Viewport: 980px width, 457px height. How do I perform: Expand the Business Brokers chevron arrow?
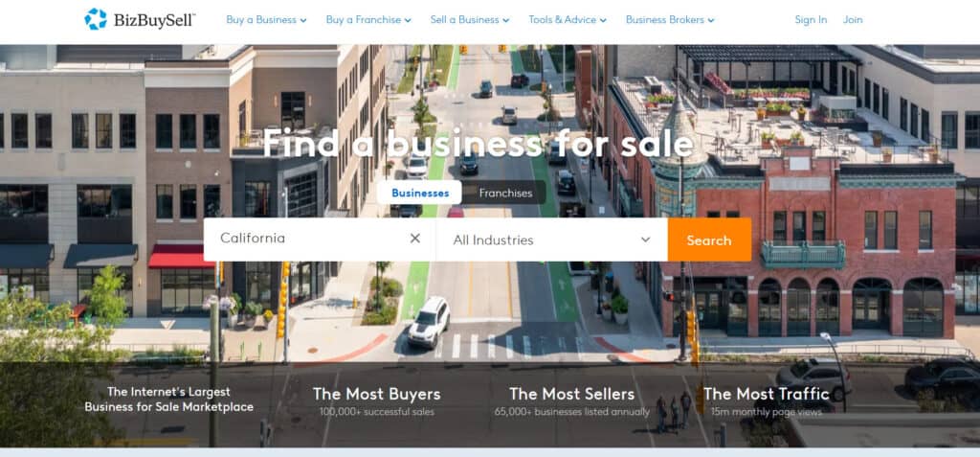[x=711, y=21]
